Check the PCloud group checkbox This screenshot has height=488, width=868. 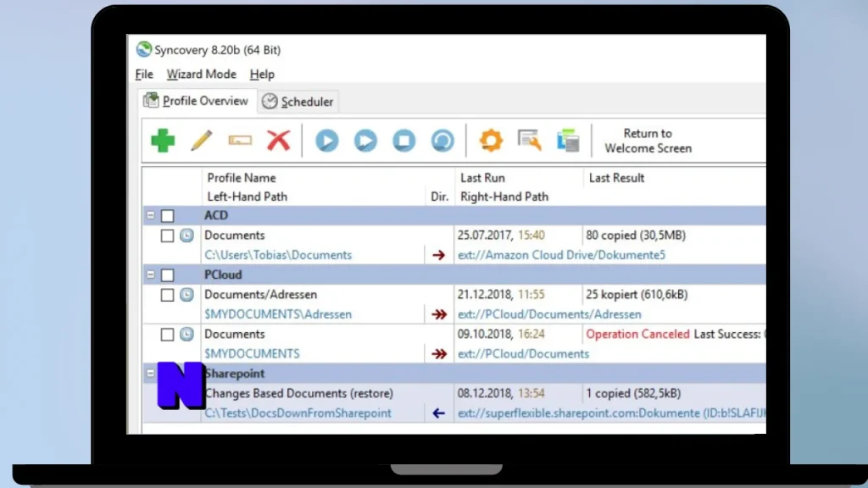167,275
